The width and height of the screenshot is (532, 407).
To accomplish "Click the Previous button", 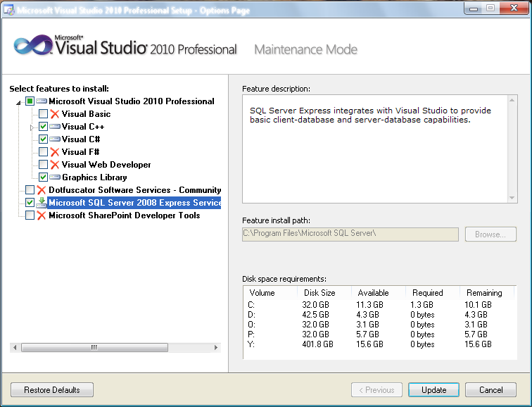I will point(376,389).
